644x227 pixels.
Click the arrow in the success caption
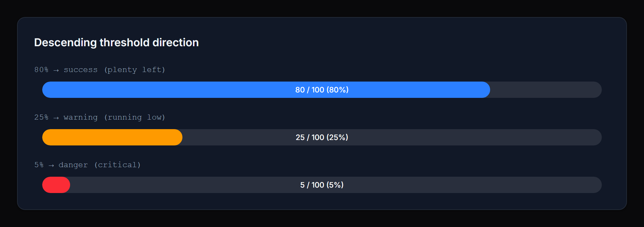click(x=56, y=70)
